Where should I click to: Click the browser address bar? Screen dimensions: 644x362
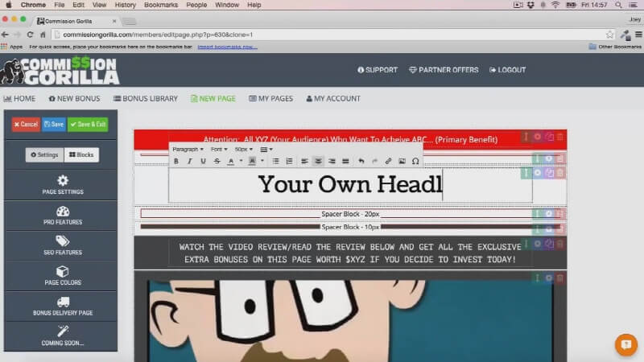tap(328, 35)
